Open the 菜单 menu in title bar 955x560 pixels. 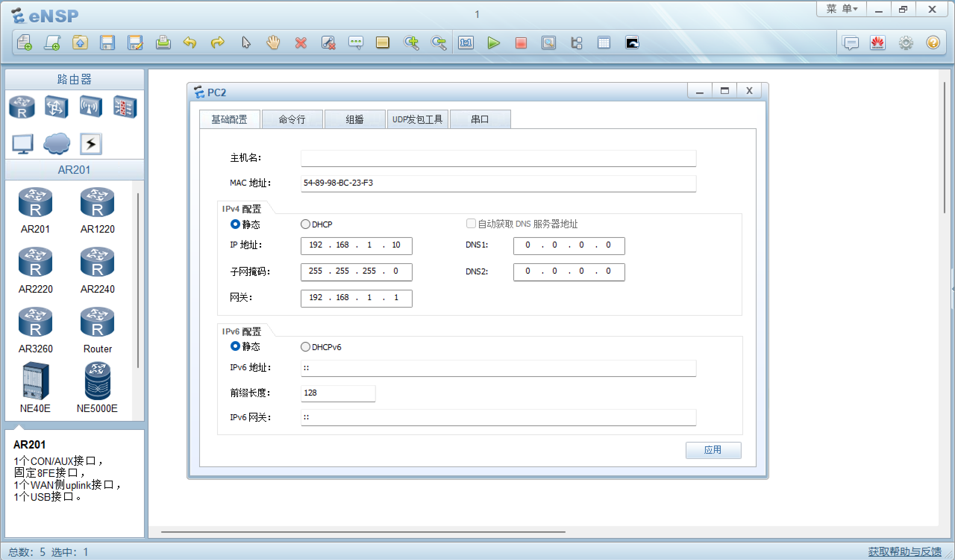click(836, 9)
